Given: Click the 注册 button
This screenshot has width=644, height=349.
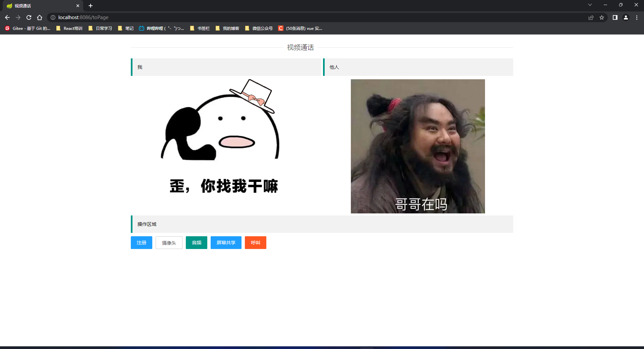Looking at the screenshot, I should (142, 243).
